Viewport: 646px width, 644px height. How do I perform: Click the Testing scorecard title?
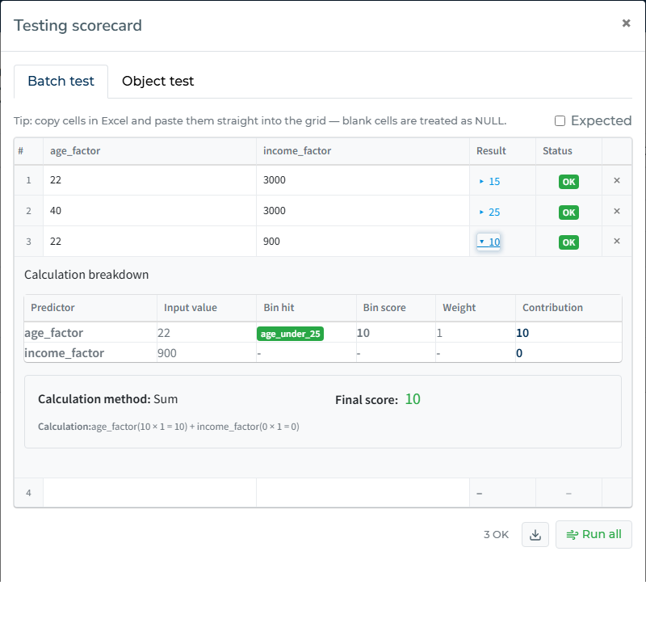(x=78, y=26)
